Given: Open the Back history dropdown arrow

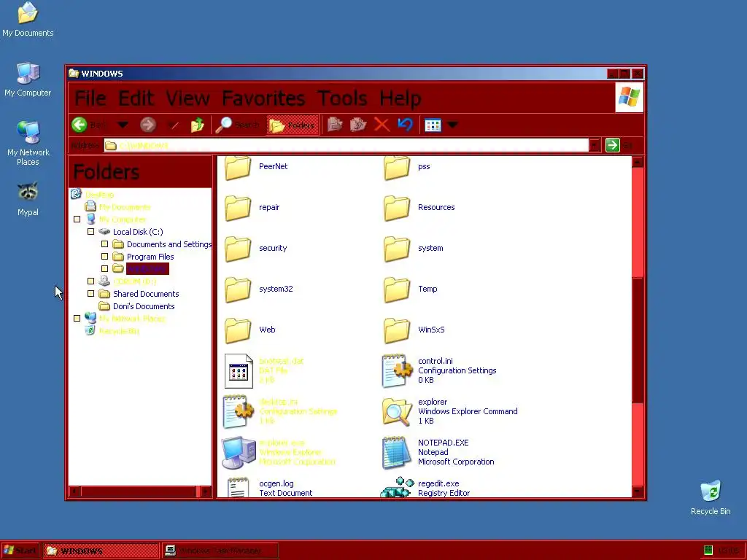Looking at the screenshot, I should [123, 125].
